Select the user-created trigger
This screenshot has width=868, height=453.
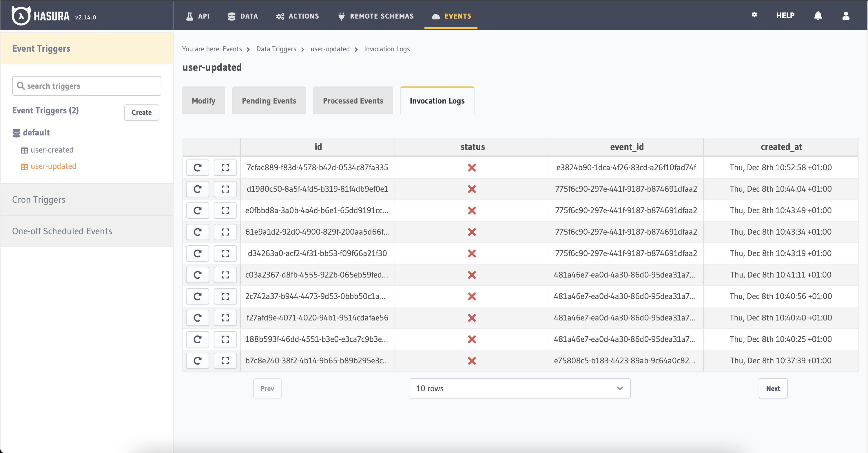coord(52,150)
